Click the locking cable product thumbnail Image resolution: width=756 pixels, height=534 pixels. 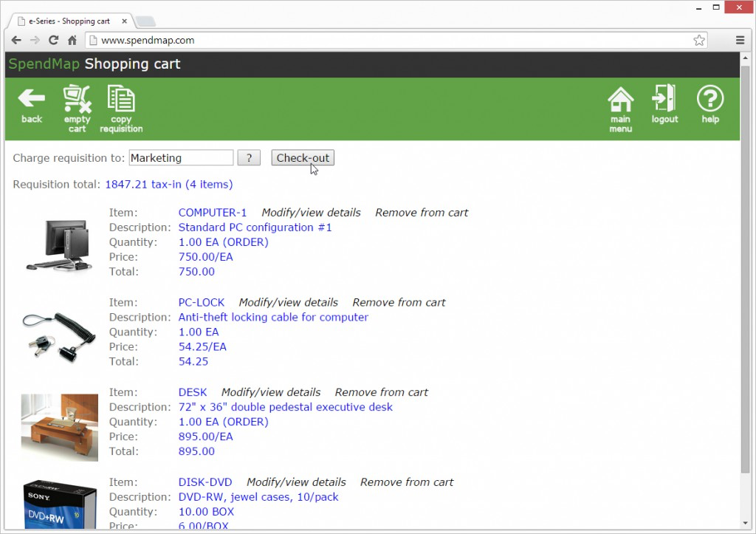(59, 337)
